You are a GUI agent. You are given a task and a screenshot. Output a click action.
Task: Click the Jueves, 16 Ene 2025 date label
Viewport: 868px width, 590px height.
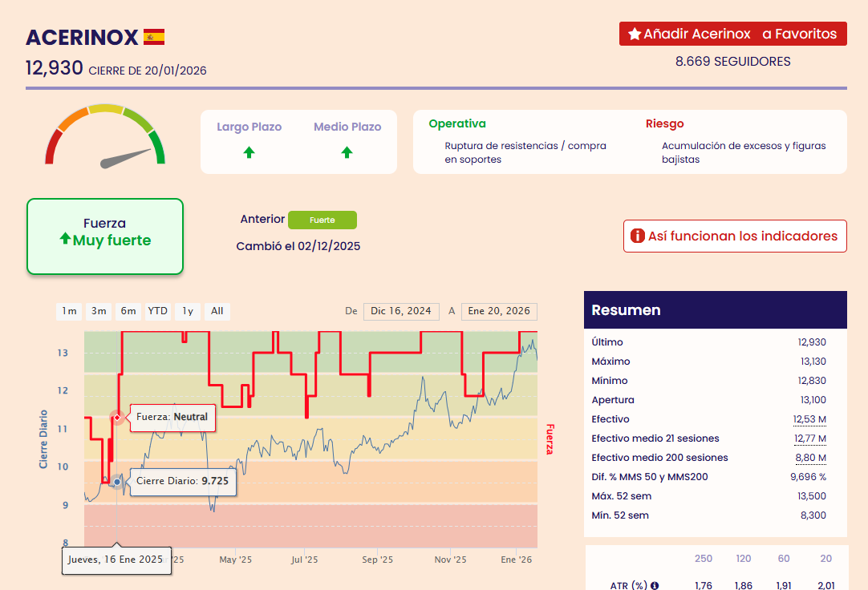(116, 560)
